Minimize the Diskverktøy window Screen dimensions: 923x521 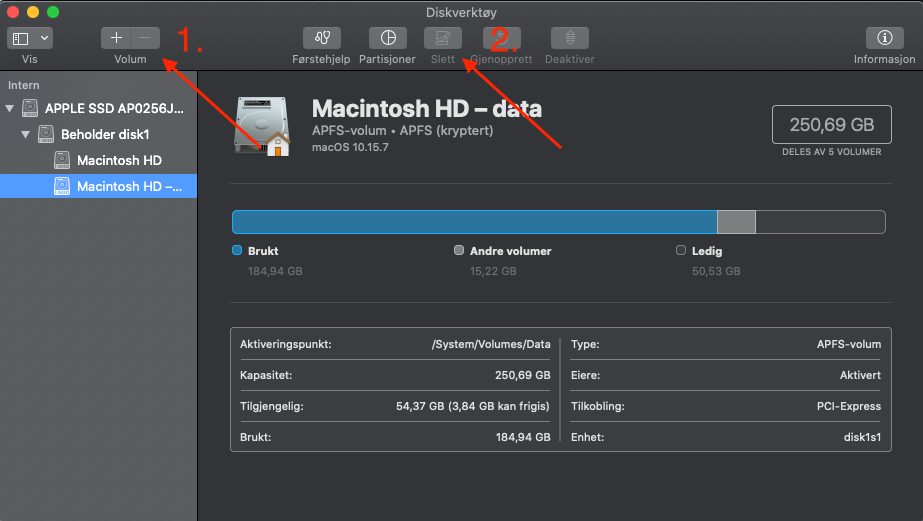(x=33, y=12)
